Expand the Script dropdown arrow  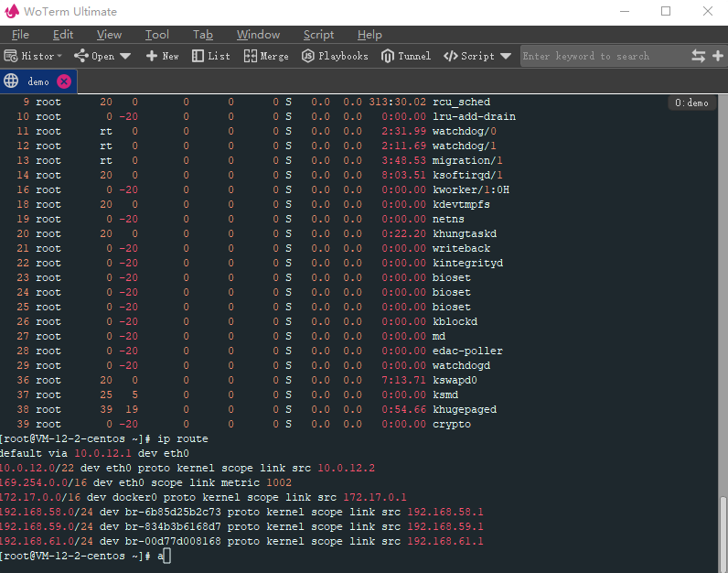pos(505,56)
